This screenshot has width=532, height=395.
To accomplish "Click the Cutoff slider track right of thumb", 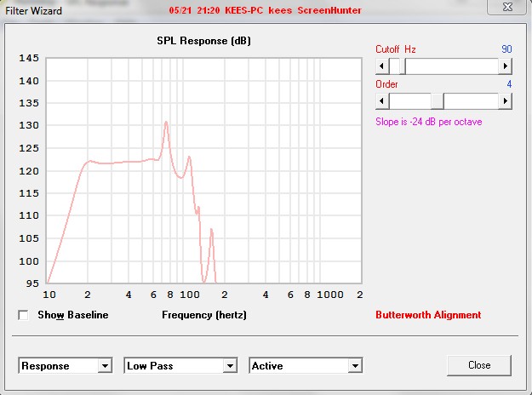I will pyautogui.click(x=452, y=66).
